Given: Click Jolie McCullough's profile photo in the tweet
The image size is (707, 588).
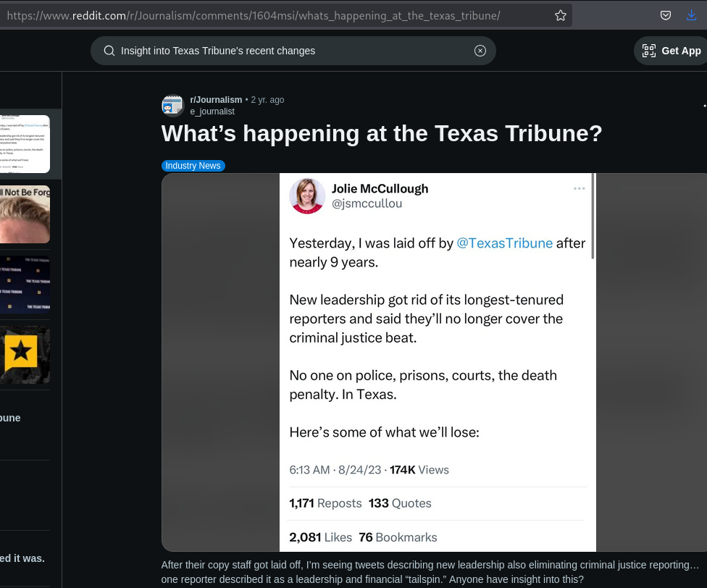Looking at the screenshot, I should pos(307,196).
